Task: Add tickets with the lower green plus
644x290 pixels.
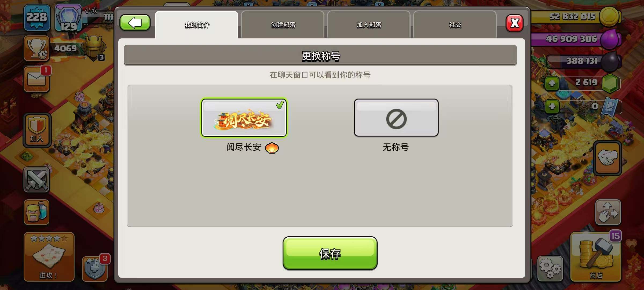Action: click(x=552, y=106)
